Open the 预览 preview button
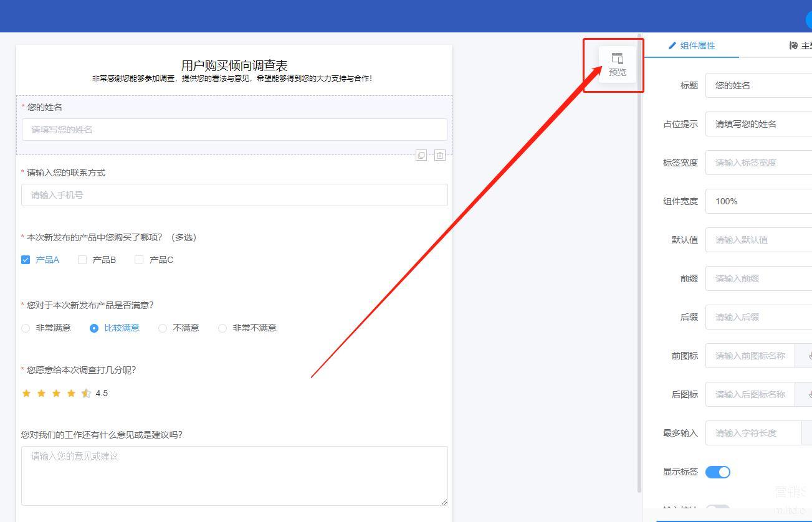 coord(617,65)
